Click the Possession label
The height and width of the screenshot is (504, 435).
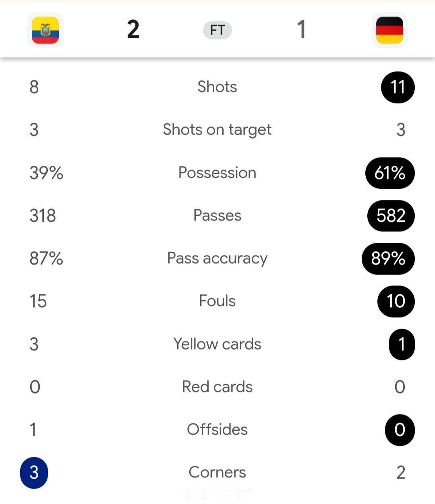click(217, 173)
